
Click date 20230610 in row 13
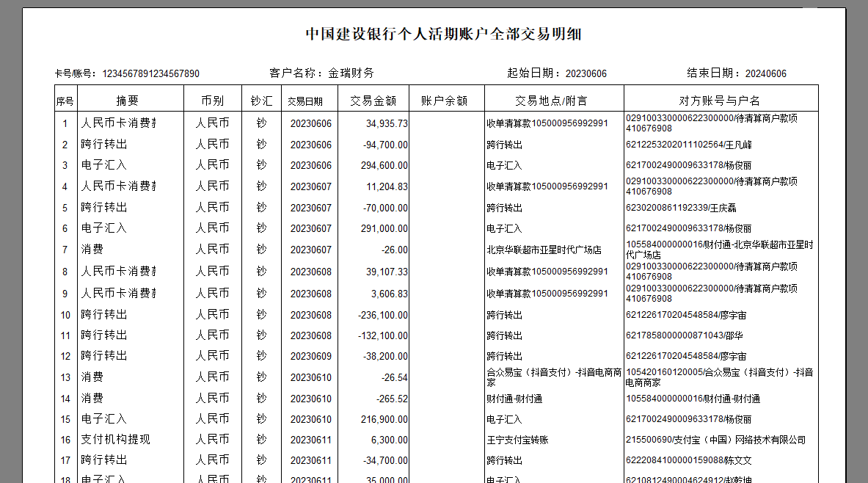point(310,377)
